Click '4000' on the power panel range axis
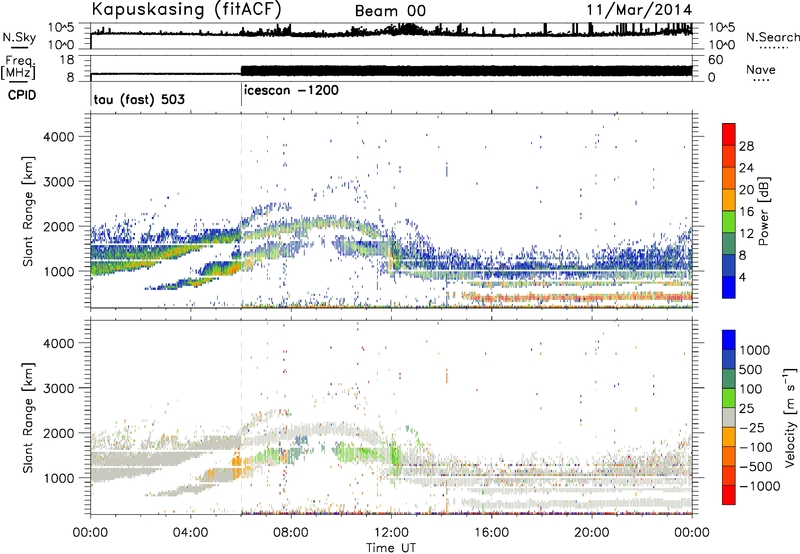This screenshot has height=554, width=800. [59, 137]
